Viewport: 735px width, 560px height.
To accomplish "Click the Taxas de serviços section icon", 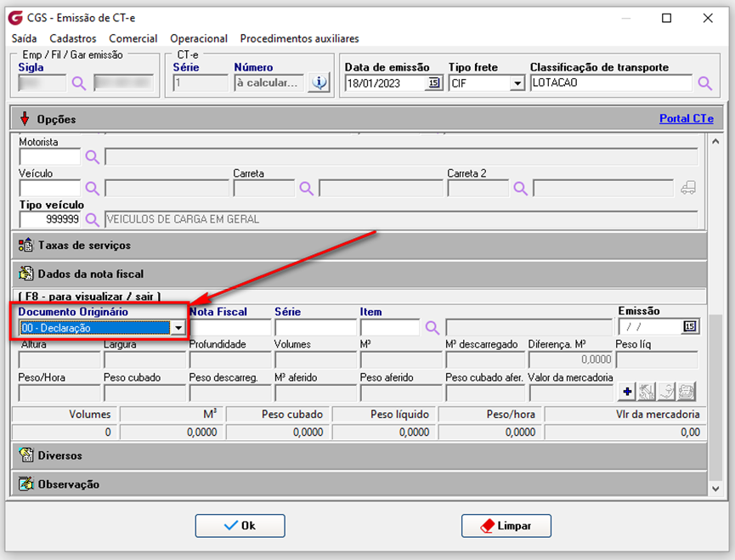I will click(x=25, y=245).
